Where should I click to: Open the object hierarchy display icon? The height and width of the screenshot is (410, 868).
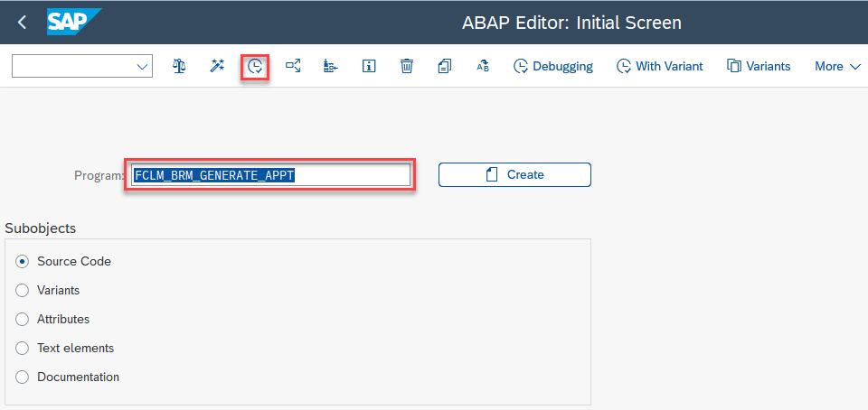point(331,66)
